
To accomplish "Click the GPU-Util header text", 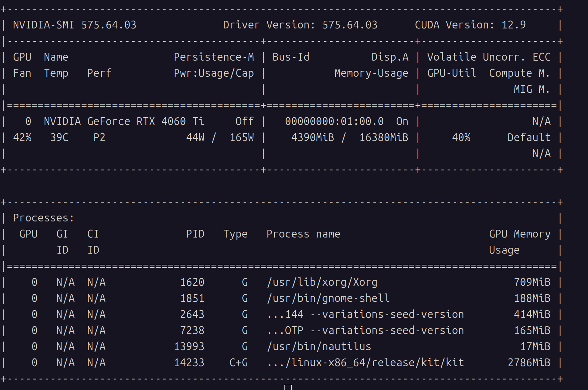I will click(452, 73).
